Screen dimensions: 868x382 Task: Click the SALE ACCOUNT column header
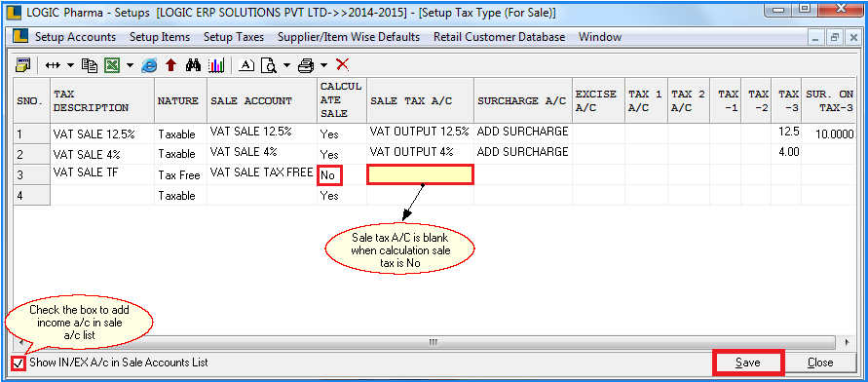coord(262,100)
